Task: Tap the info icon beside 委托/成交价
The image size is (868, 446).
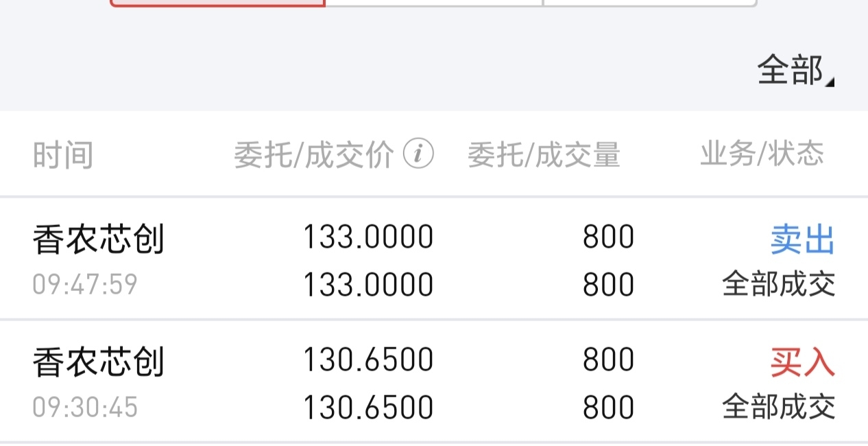Action: tap(418, 154)
